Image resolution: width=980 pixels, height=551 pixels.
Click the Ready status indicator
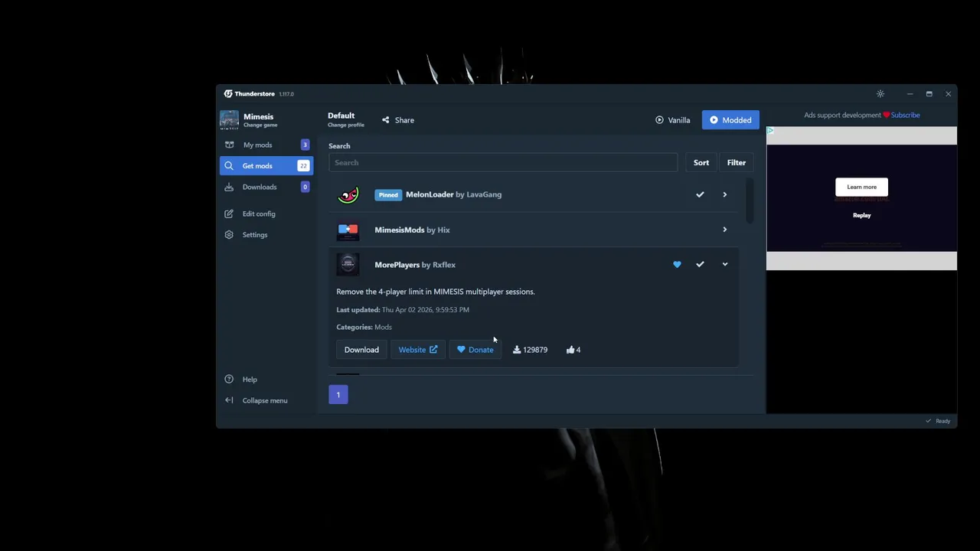pyautogui.click(x=938, y=421)
